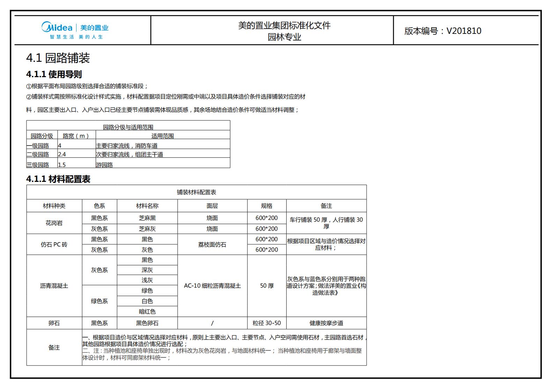Click the road width value '2.4'
The width and height of the screenshot is (554, 392).
(x=62, y=154)
